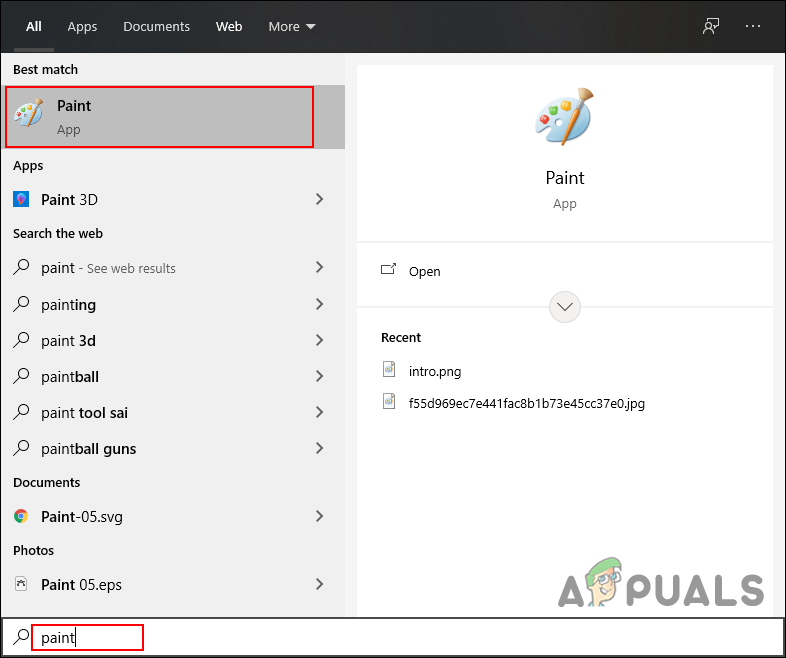Image resolution: width=786 pixels, height=658 pixels.
Task: Click the 'paintball' suggestion text
Action: click(70, 377)
